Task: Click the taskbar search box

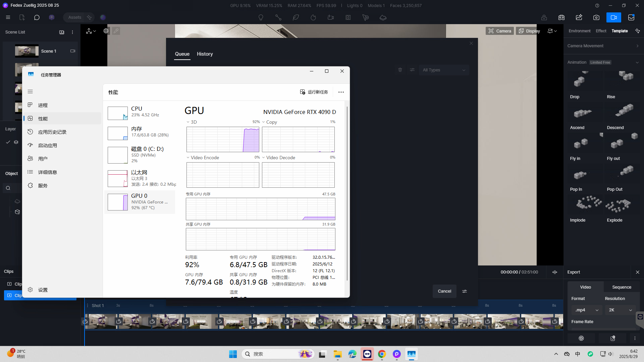Action: [278, 354]
